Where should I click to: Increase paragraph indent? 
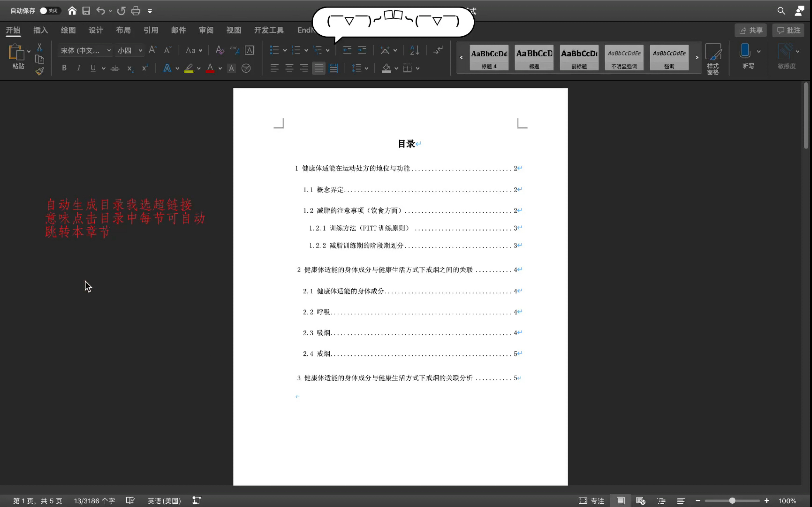coord(362,50)
